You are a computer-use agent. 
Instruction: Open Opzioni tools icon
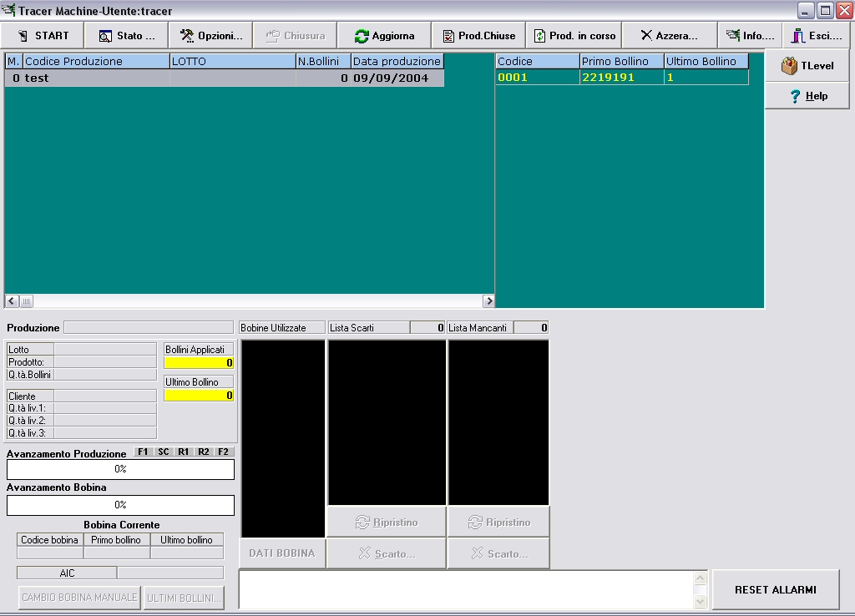(187, 36)
